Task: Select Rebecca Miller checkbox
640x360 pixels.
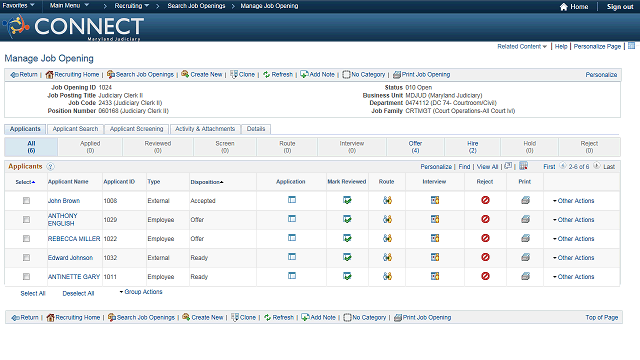Action: (27, 238)
